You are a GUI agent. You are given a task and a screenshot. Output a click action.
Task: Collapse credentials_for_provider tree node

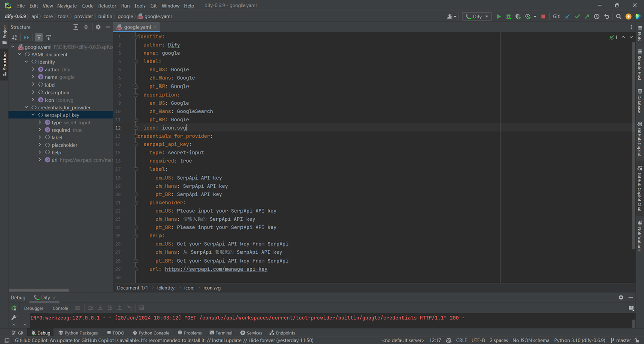click(x=27, y=108)
